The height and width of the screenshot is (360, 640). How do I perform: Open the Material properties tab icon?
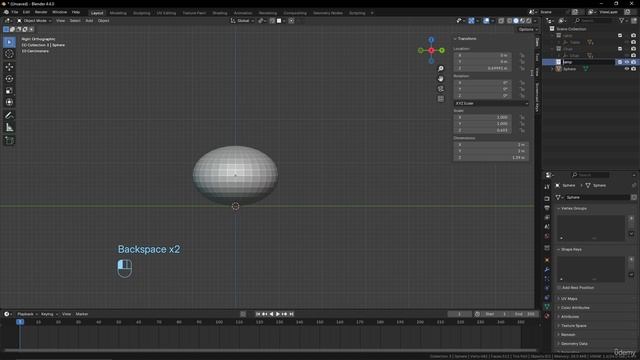tap(547, 316)
